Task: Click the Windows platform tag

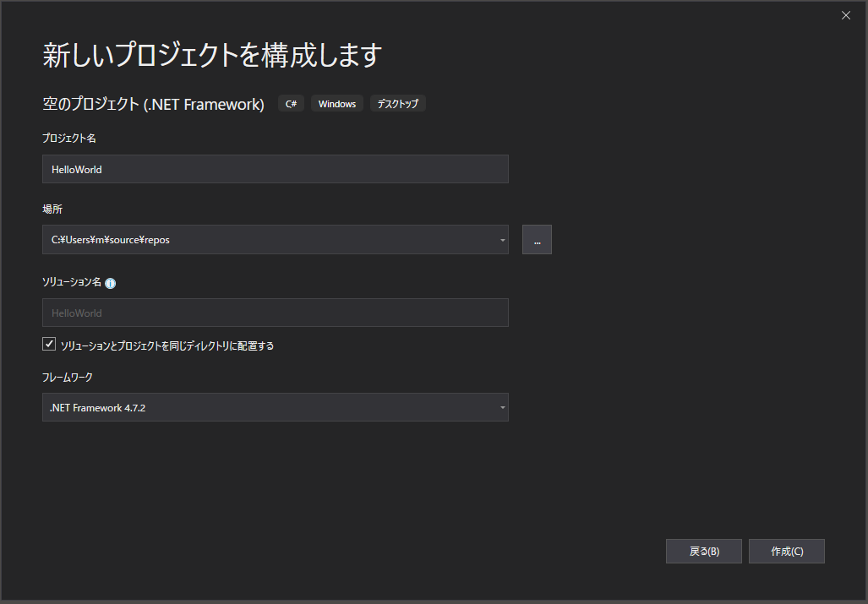Action: (336, 103)
